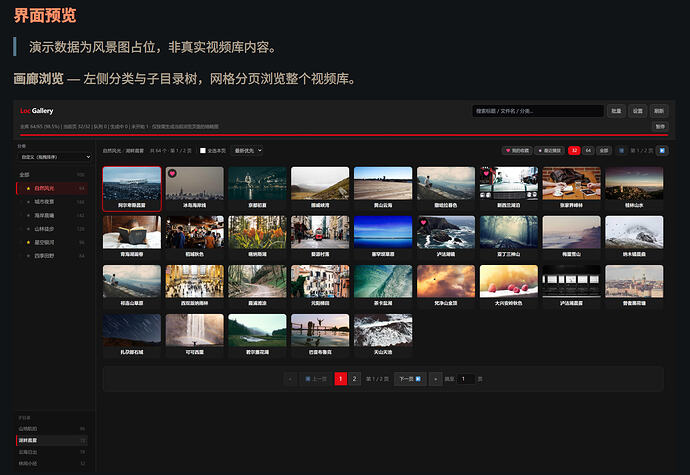690x475 pixels.
Task: Click the 设置 settings button
Action: (x=638, y=111)
